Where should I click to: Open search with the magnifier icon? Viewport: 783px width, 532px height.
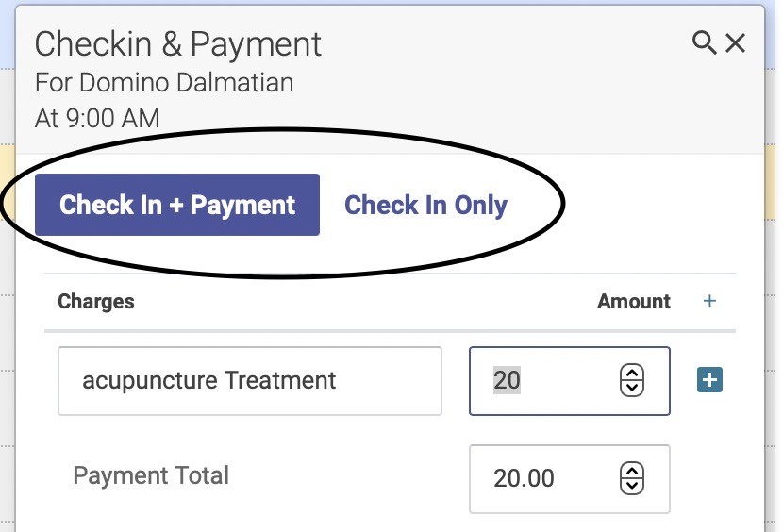[x=704, y=42]
